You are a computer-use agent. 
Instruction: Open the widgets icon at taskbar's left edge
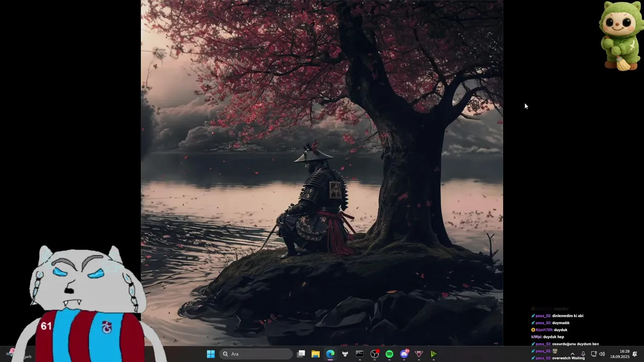pyautogui.click(x=10, y=353)
